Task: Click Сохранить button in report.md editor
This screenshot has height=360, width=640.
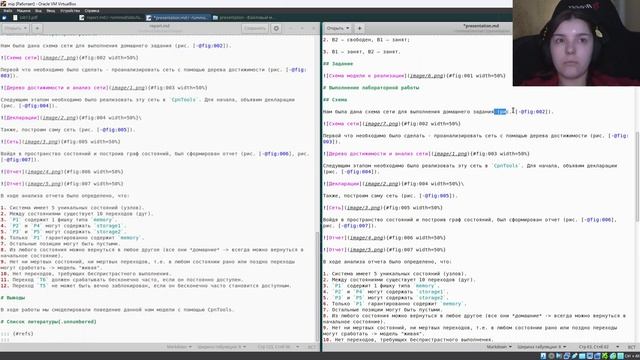Action: [x=255, y=28]
